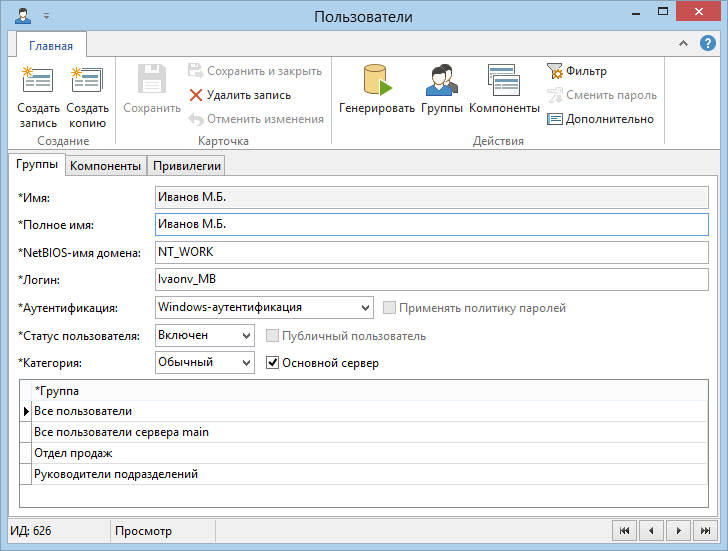Open the Фильтр tool

tap(577, 71)
